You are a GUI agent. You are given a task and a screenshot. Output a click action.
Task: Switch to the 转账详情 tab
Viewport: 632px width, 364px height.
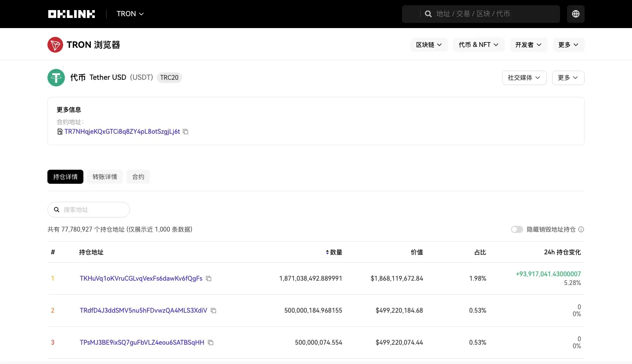[x=105, y=177]
